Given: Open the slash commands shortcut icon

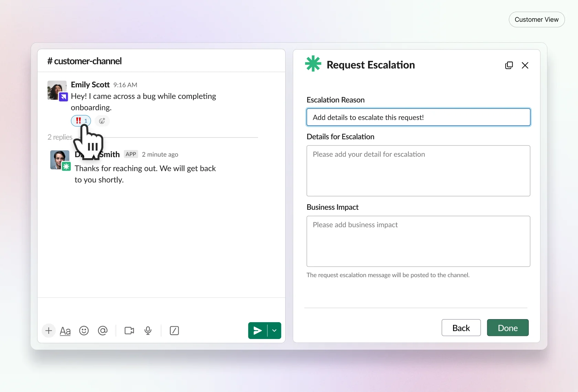Looking at the screenshot, I should coord(174,330).
